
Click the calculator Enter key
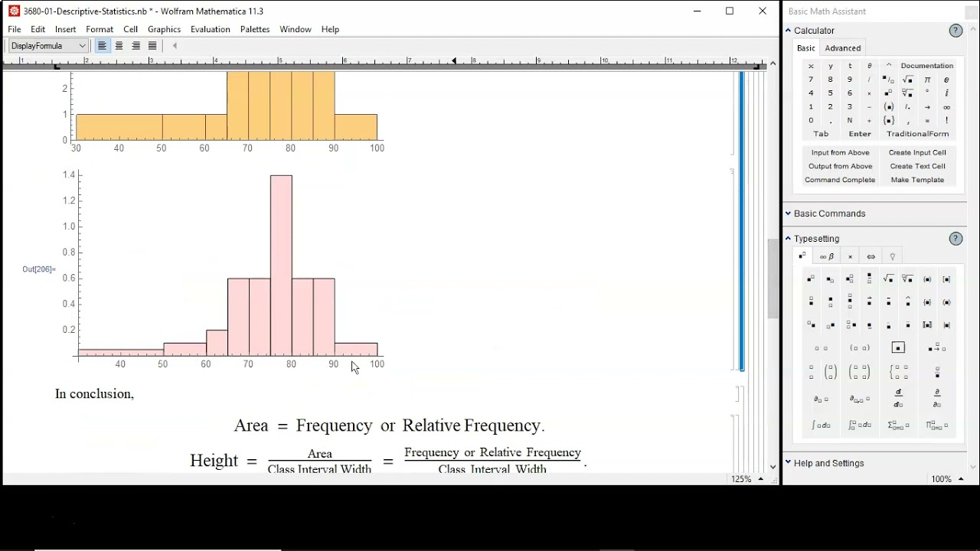(x=860, y=134)
